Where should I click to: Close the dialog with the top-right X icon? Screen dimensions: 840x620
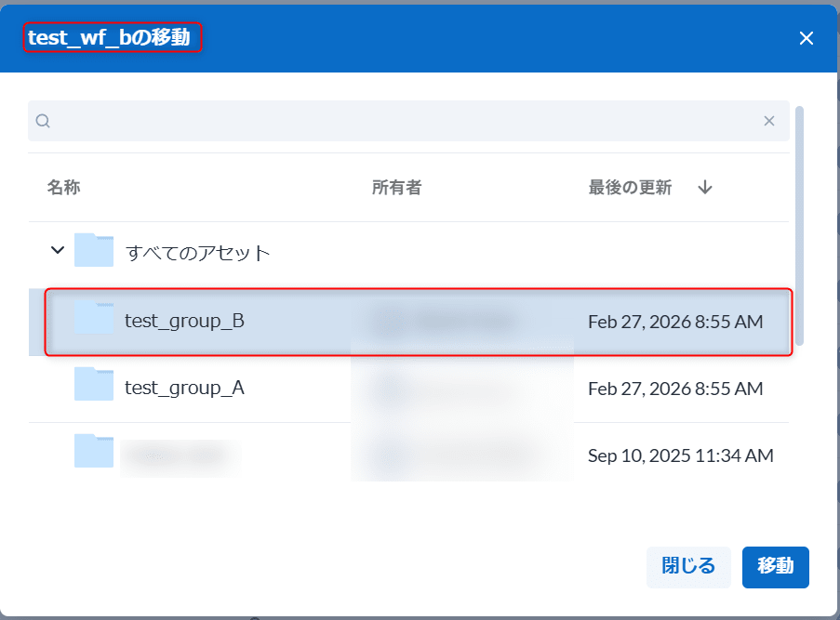click(806, 38)
